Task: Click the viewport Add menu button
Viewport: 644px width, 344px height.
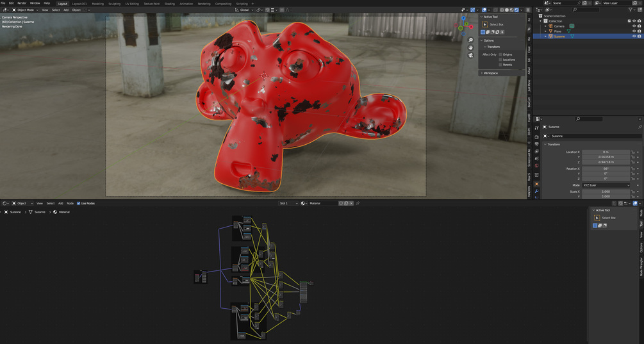Action: pos(66,10)
